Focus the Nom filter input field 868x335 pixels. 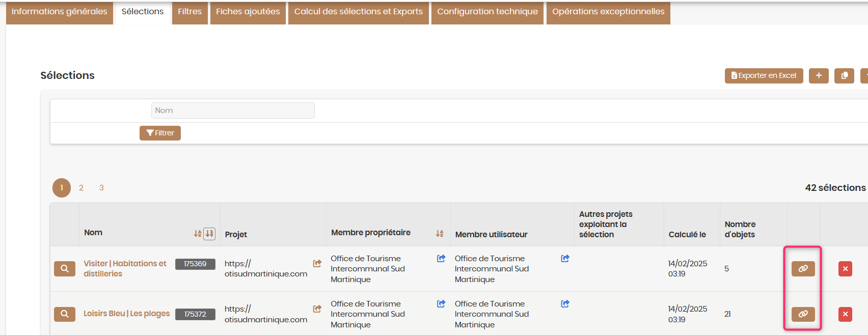pos(233,110)
